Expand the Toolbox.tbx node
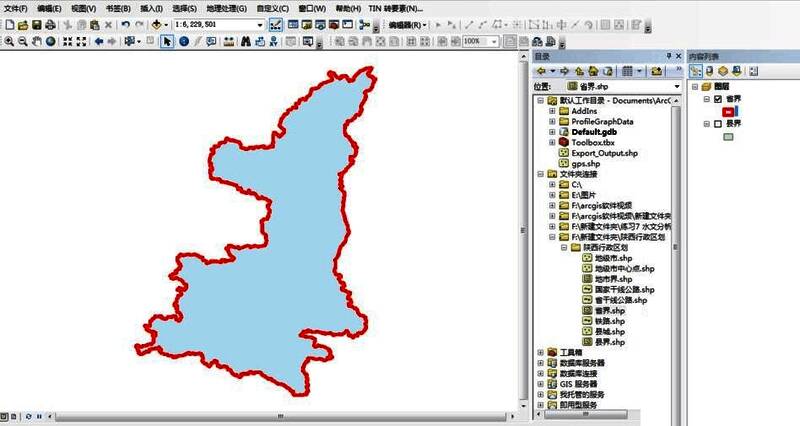Image resolution: width=800 pixels, height=426 pixels. [x=551, y=143]
